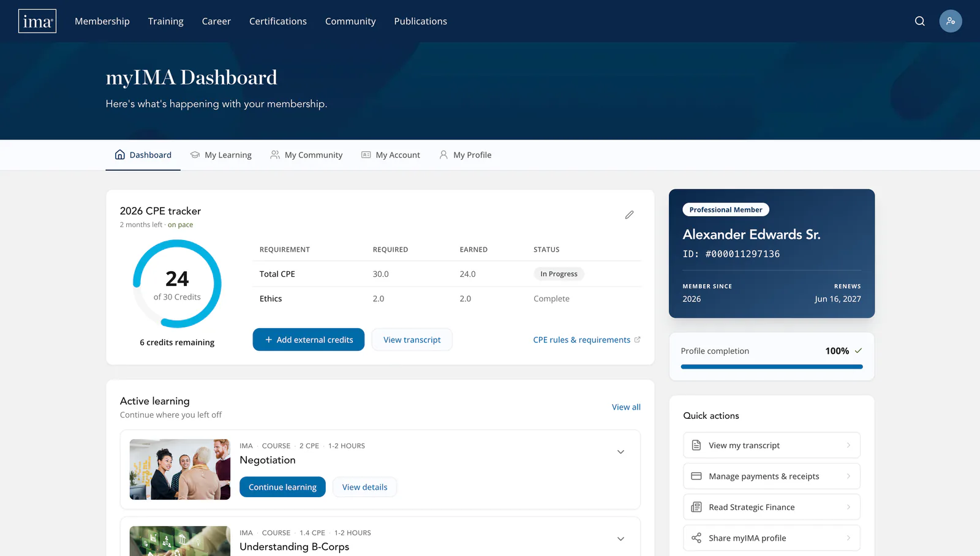
Task: Expand the Negotiation course card chevron
Action: tap(620, 452)
